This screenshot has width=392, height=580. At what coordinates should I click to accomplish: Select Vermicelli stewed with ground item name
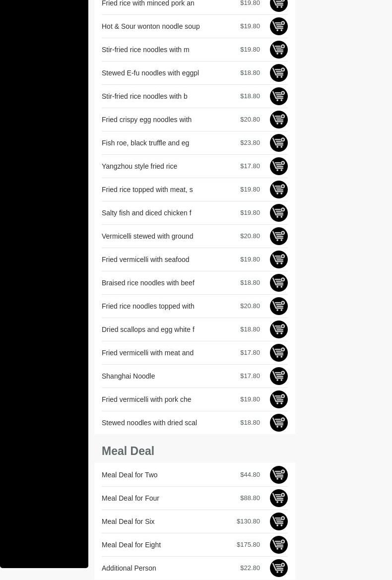click(147, 236)
